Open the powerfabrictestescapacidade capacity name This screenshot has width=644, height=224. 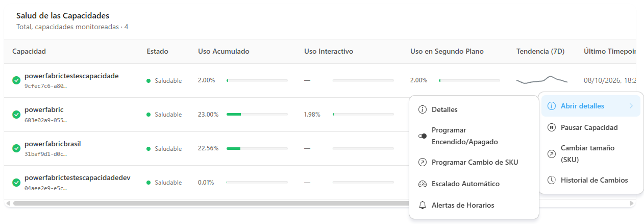(x=71, y=76)
